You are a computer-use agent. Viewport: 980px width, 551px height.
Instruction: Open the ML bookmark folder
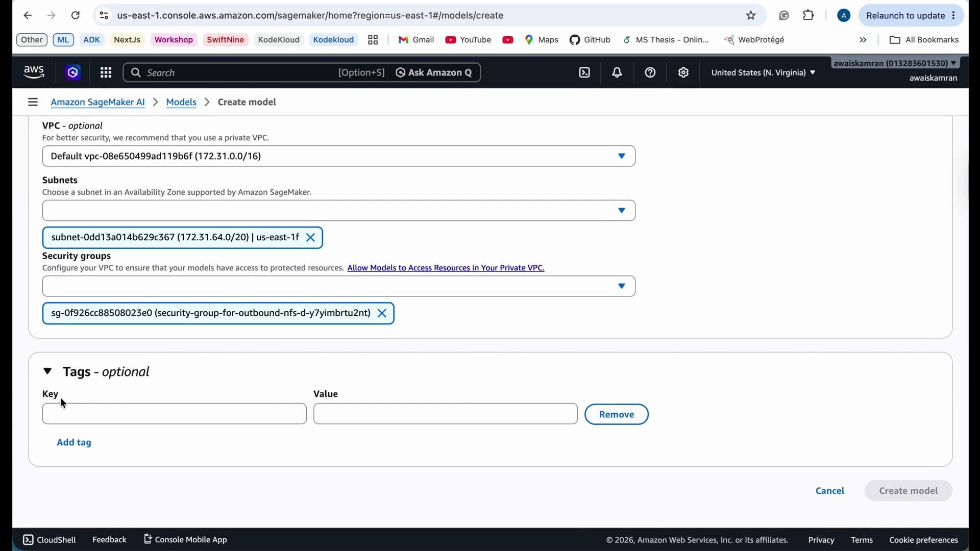click(64, 40)
